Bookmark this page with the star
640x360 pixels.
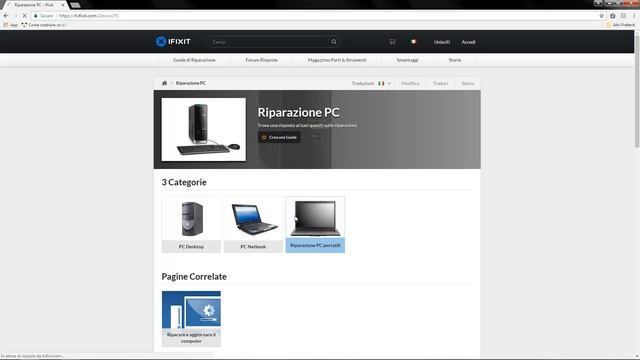(x=601, y=16)
